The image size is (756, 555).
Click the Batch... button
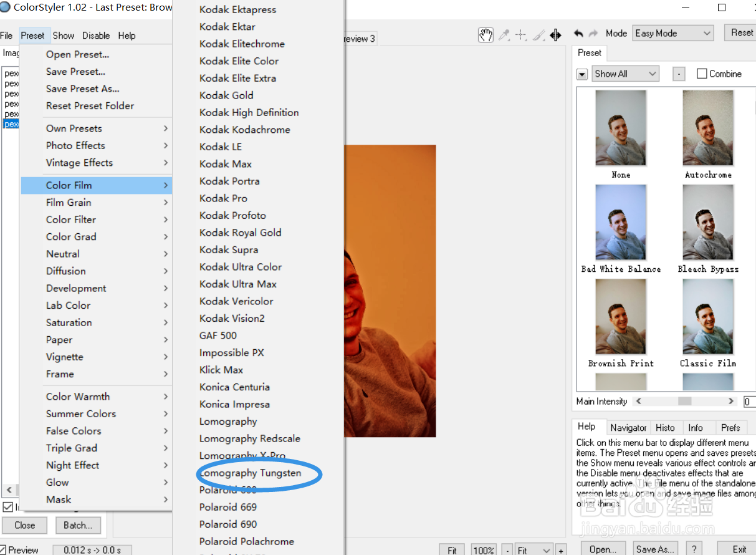click(78, 525)
